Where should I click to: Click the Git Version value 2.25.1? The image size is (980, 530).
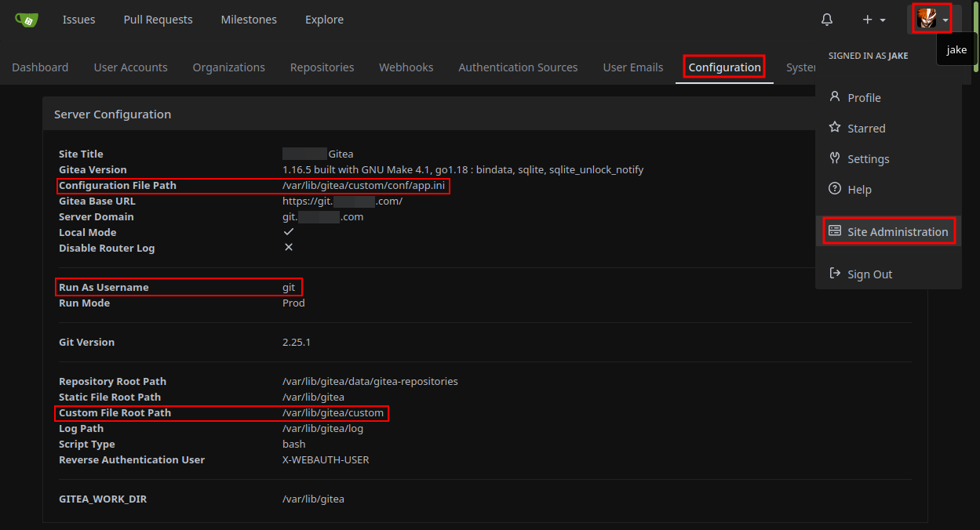coord(297,342)
